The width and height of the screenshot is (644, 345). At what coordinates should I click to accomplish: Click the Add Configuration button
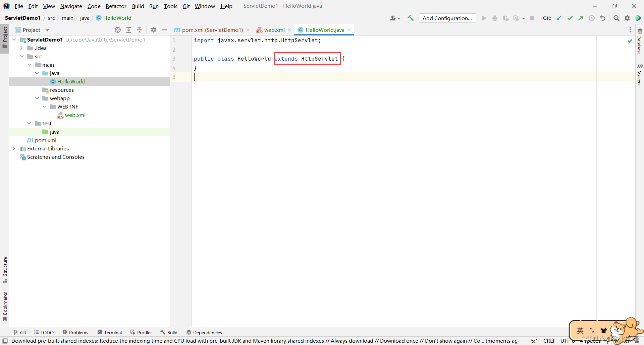[447, 18]
